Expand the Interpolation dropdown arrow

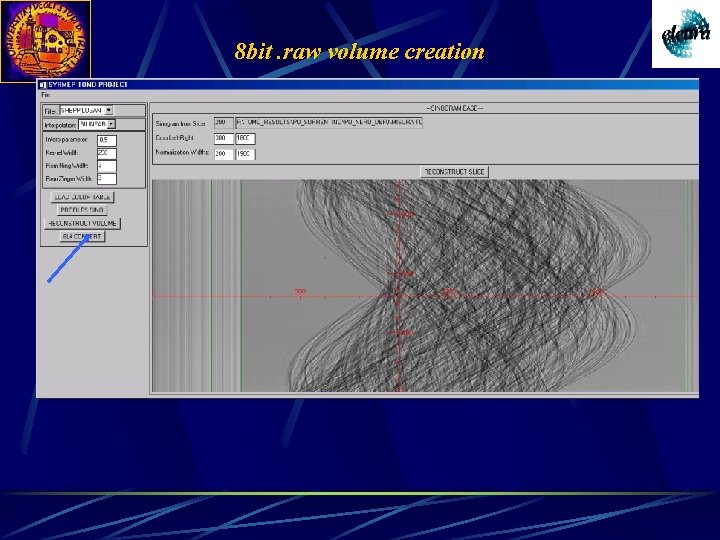(x=111, y=124)
